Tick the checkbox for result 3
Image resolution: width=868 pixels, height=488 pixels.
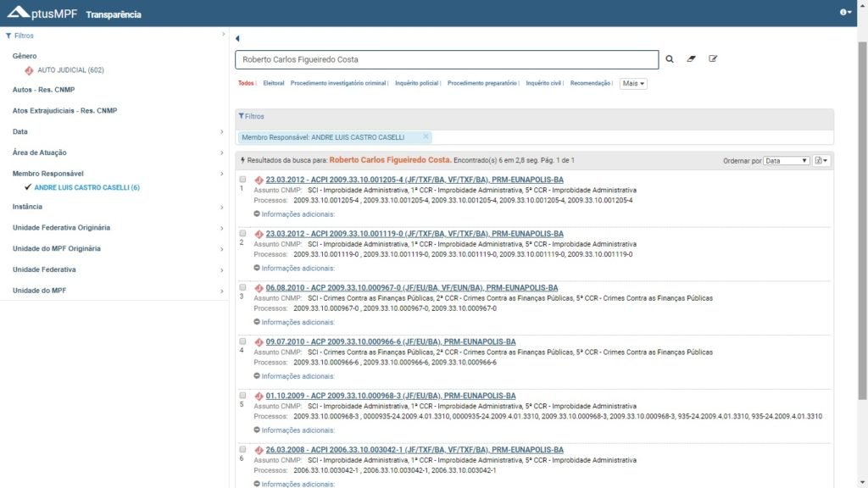pyautogui.click(x=242, y=287)
